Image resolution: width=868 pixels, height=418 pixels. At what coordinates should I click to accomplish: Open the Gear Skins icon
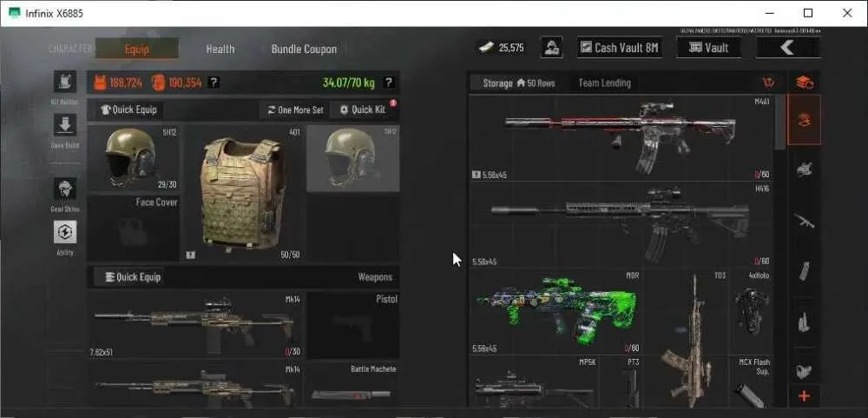[65, 189]
